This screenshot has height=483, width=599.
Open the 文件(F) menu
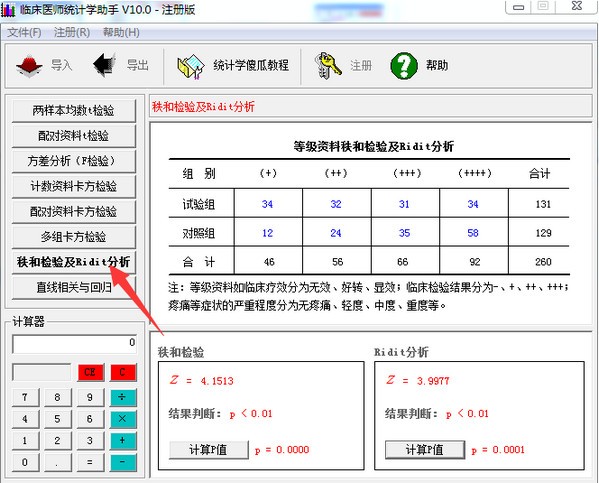click(x=24, y=33)
